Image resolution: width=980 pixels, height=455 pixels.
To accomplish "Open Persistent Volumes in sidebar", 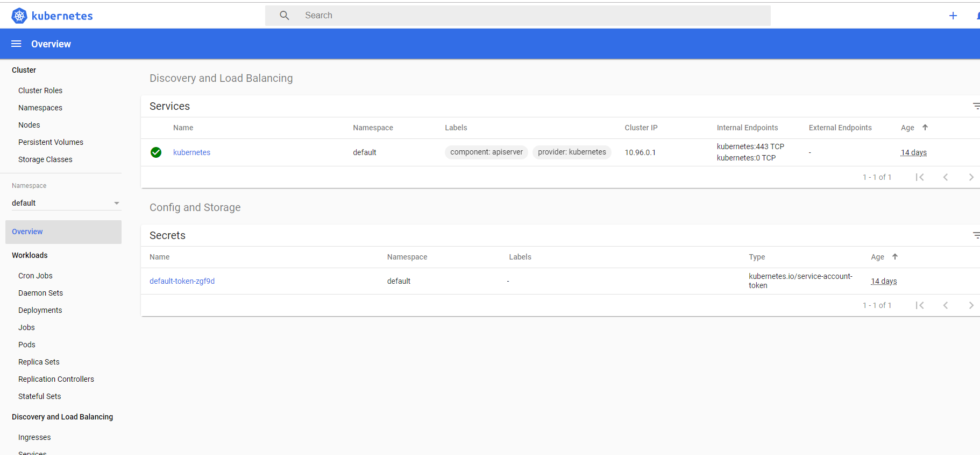I will pos(51,142).
